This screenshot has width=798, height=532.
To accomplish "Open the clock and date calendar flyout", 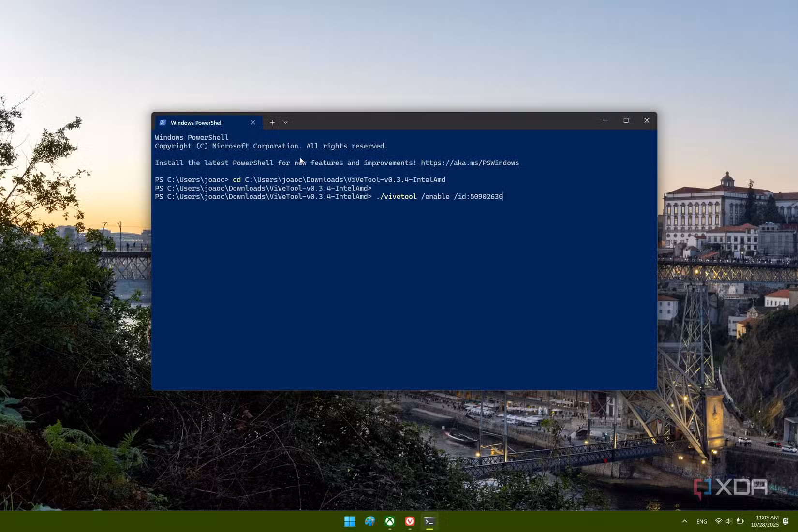I will (765, 521).
